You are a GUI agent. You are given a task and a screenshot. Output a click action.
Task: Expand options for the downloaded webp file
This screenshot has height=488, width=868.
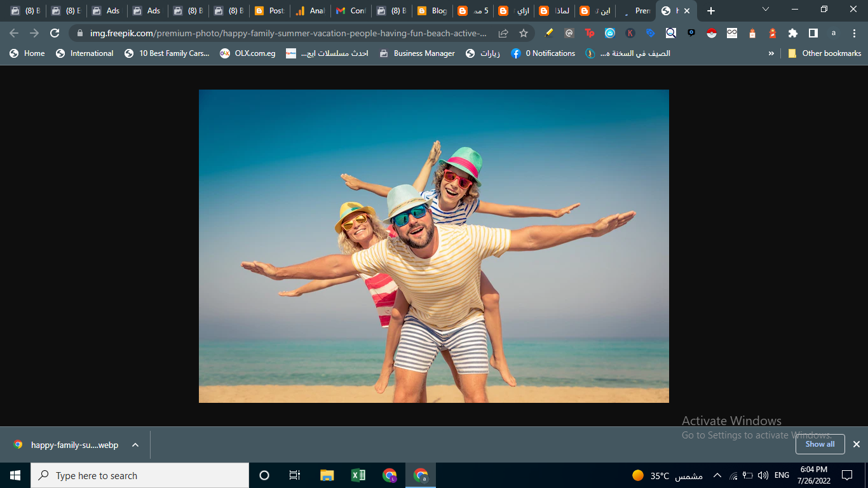135,445
